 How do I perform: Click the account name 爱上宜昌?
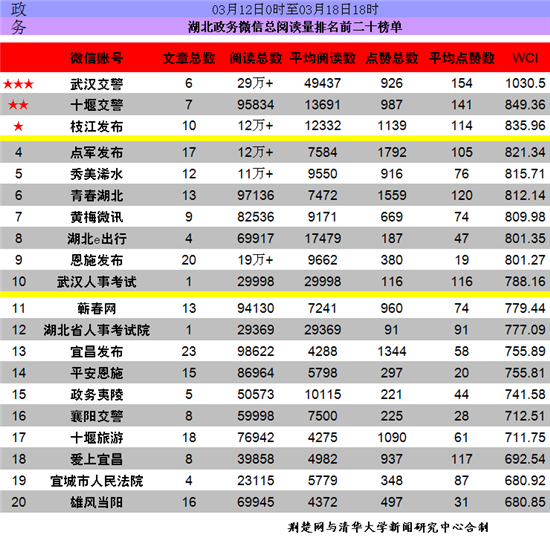pyautogui.click(x=96, y=459)
